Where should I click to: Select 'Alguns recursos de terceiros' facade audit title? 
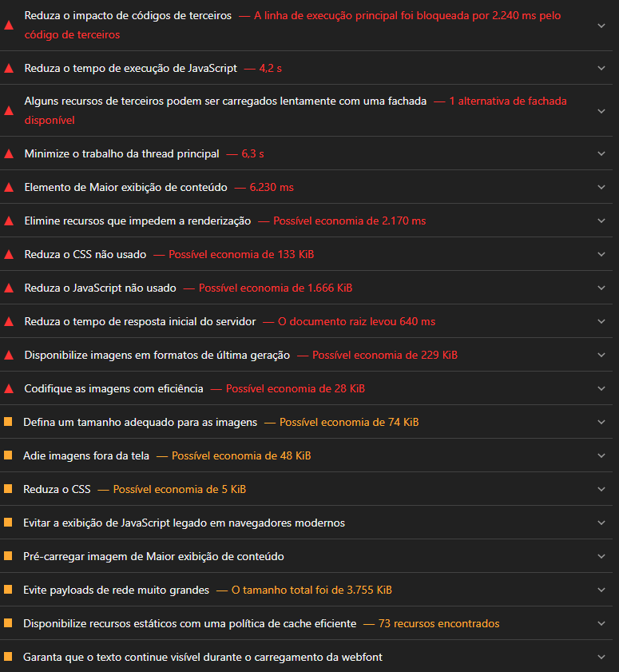(x=225, y=101)
